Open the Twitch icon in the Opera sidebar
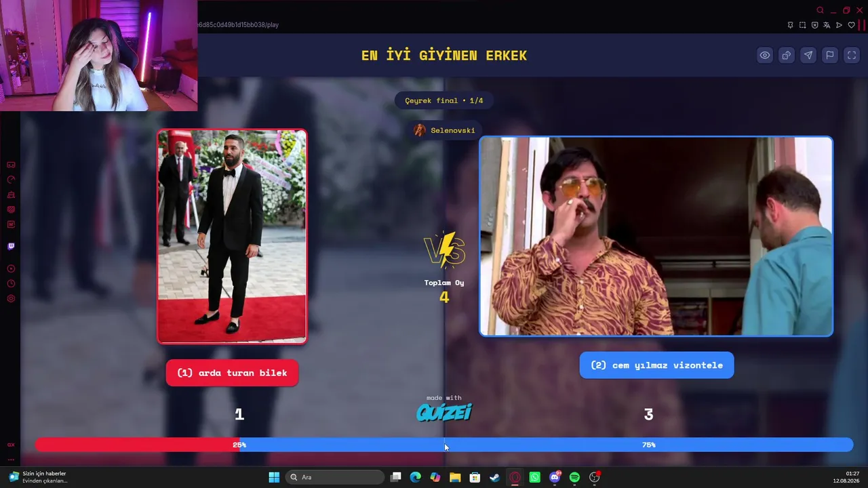 pos(11,247)
